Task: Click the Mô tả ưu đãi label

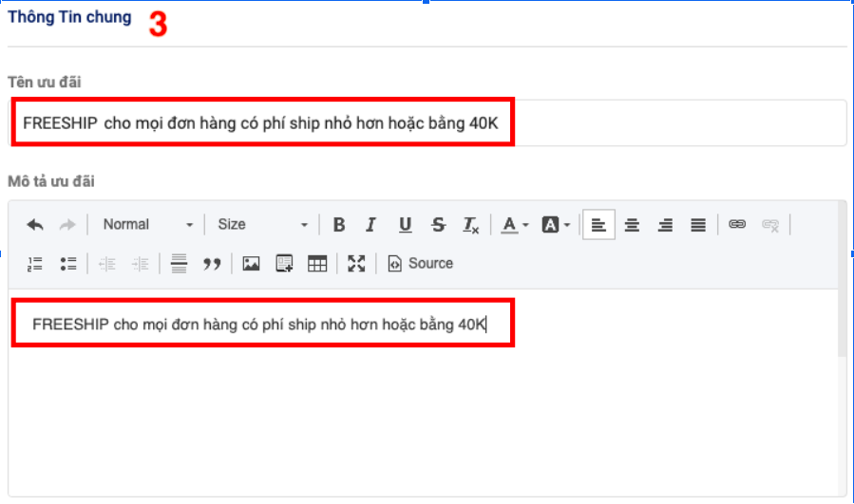Action: (51, 181)
